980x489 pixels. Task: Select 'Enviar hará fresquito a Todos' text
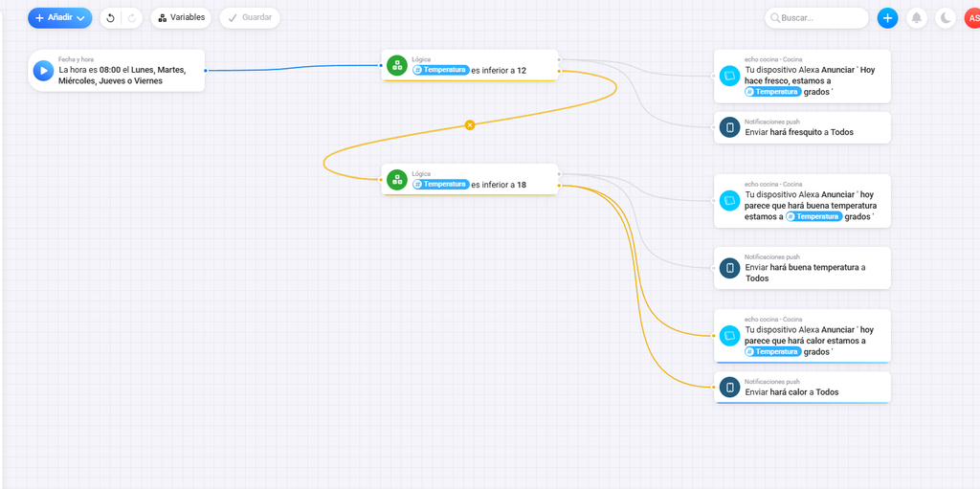[x=799, y=132]
